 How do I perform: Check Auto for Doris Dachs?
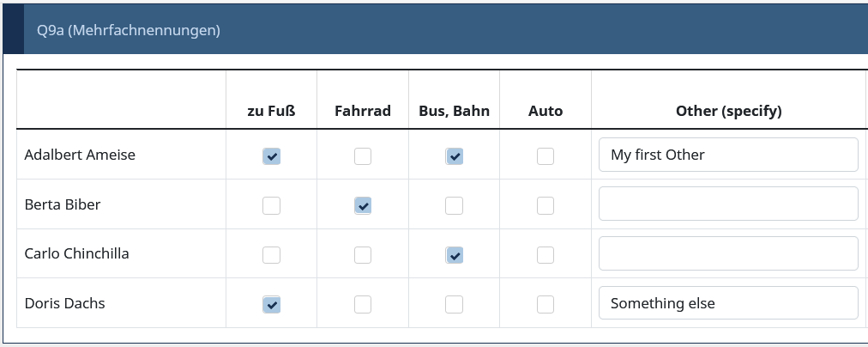point(546,304)
